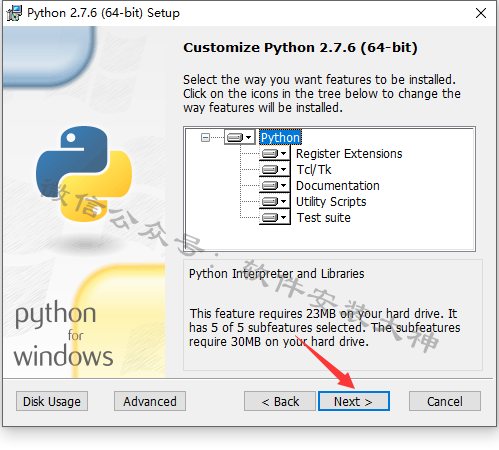The image size is (499, 450).
Task: Close the Python Setup window
Action: coord(481,13)
